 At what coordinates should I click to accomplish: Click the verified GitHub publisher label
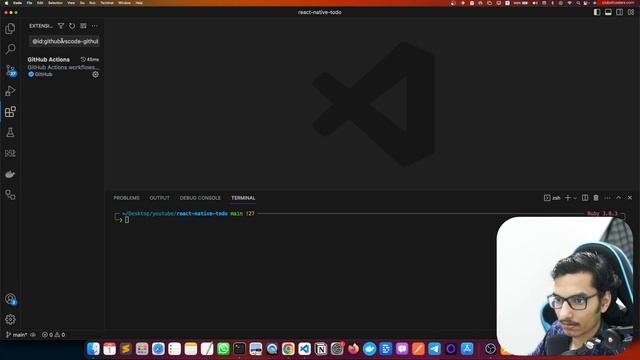coord(40,74)
